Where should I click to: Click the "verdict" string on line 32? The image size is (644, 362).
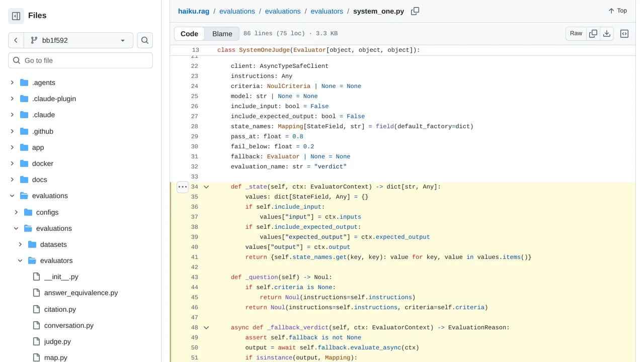point(331,166)
